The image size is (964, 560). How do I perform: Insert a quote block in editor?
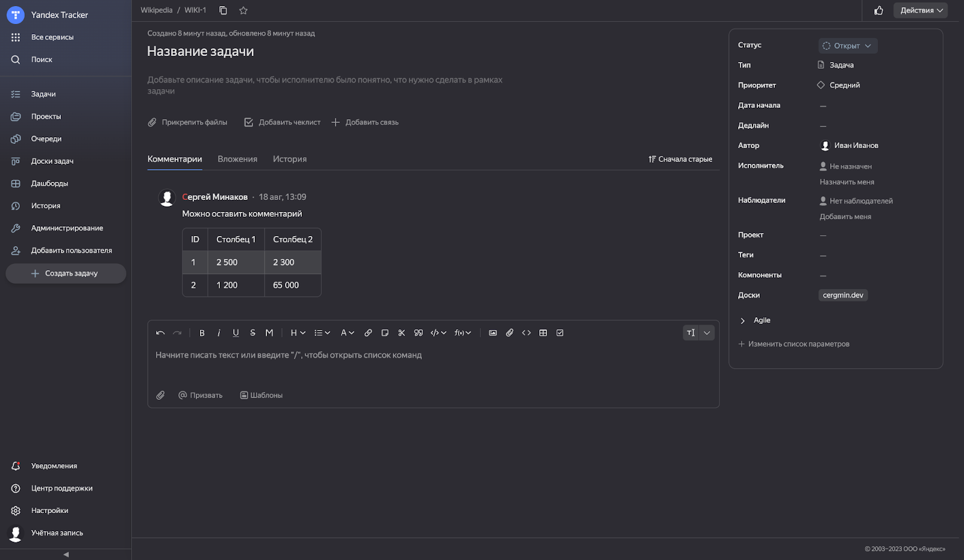tap(418, 333)
